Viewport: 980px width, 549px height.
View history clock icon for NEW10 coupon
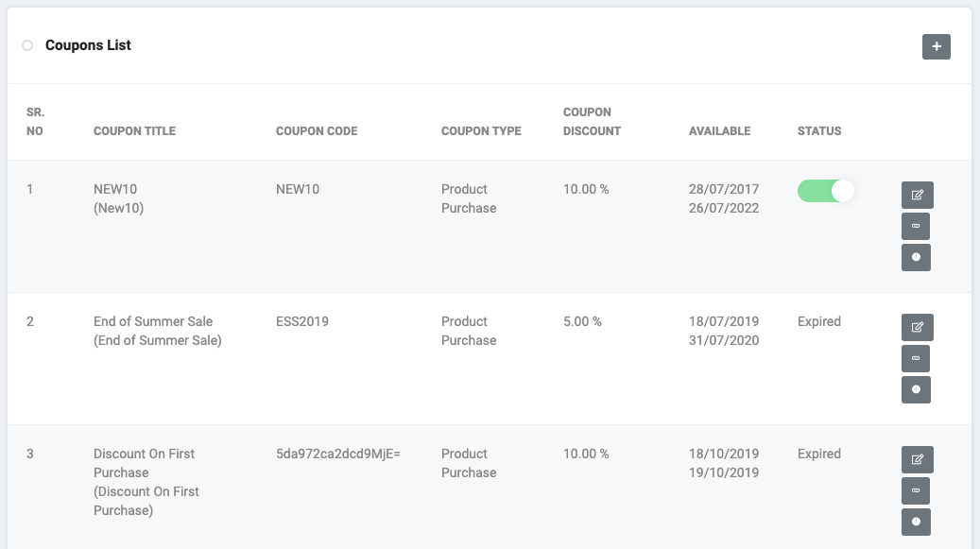pos(916,257)
